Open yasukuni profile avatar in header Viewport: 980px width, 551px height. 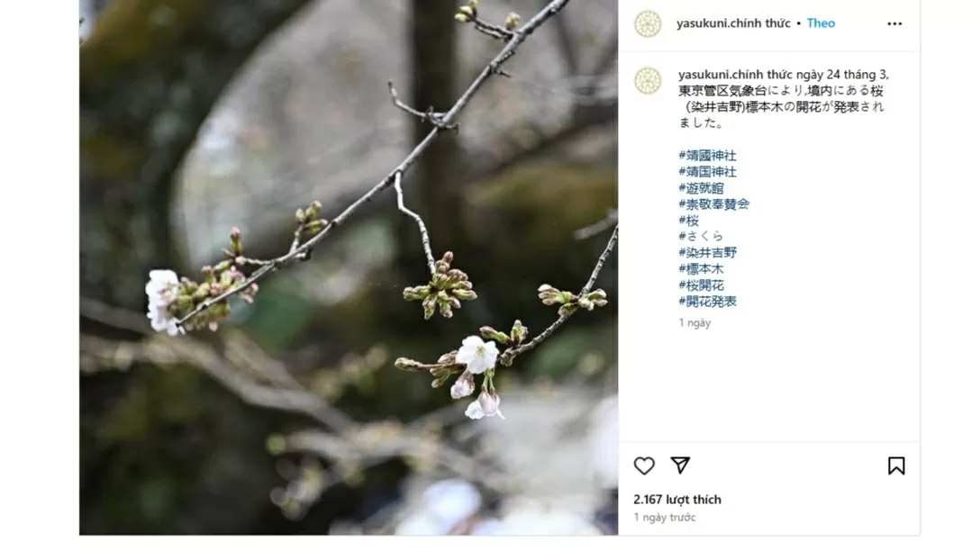648,23
